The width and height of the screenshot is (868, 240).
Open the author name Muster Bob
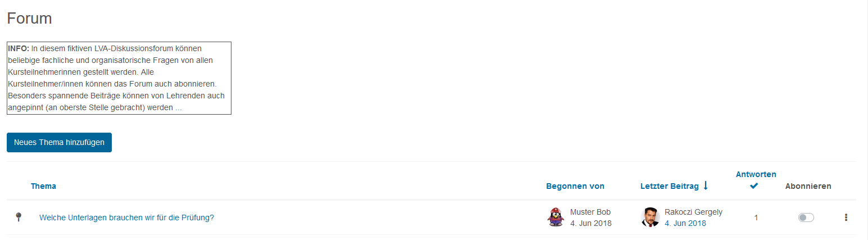pyautogui.click(x=590, y=212)
